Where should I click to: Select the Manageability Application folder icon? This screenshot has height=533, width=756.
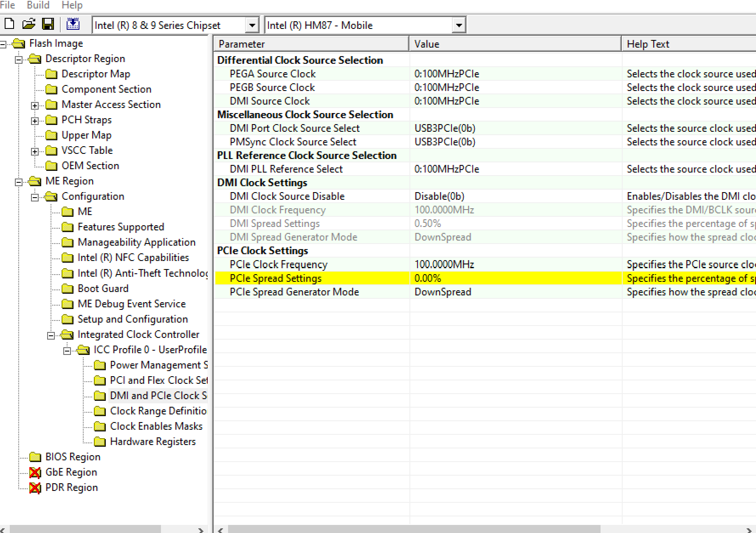[x=68, y=243]
